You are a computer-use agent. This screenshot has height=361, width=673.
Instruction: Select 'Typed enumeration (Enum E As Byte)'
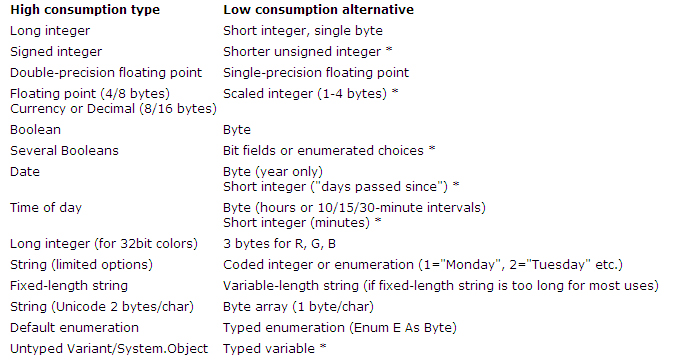point(340,328)
